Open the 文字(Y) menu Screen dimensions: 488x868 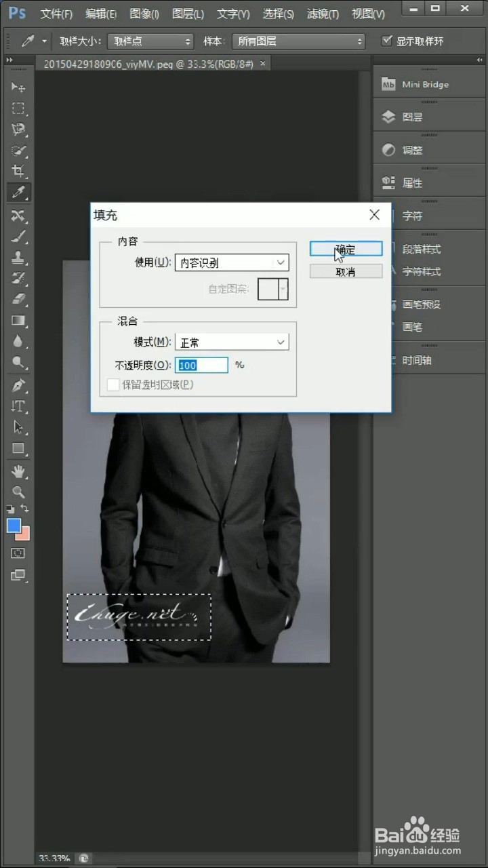pos(233,14)
